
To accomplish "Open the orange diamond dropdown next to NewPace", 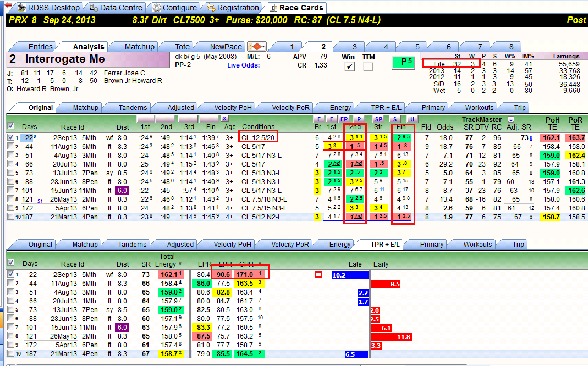I will (257, 47).
